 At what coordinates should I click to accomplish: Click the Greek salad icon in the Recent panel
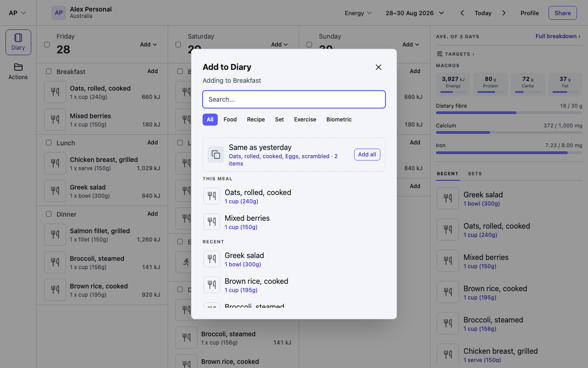pos(448,198)
